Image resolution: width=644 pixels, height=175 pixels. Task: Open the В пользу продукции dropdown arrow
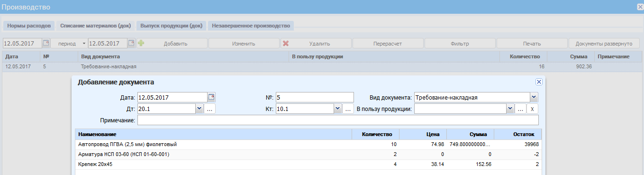click(510, 109)
